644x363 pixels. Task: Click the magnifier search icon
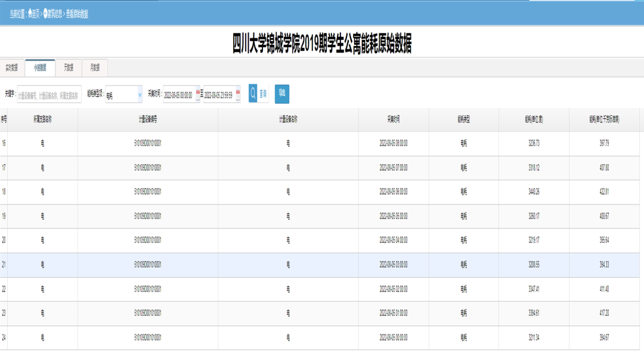253,94
